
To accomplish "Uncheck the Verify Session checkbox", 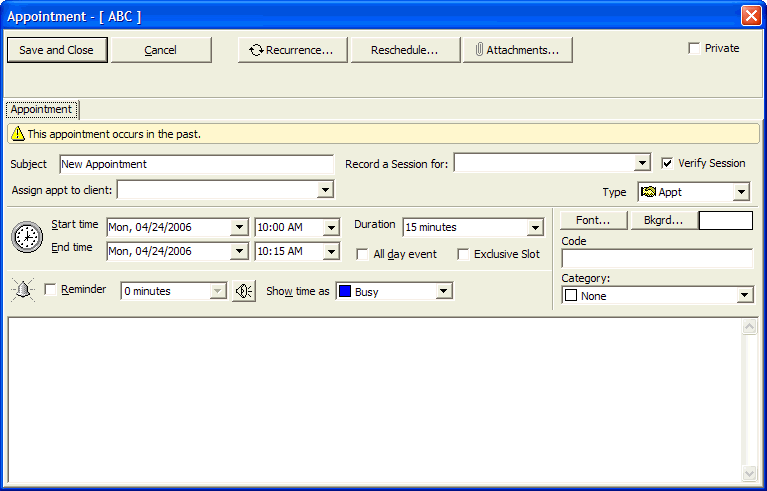I will [x=667, y=163].
